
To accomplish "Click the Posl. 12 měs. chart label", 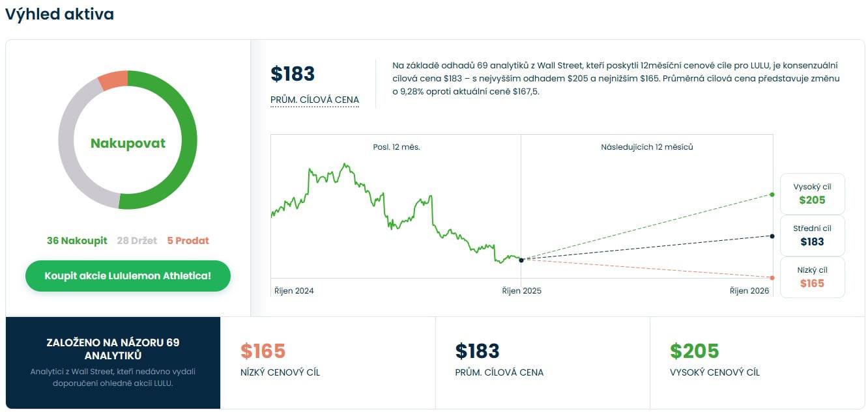I will click(x=396, y=147).
